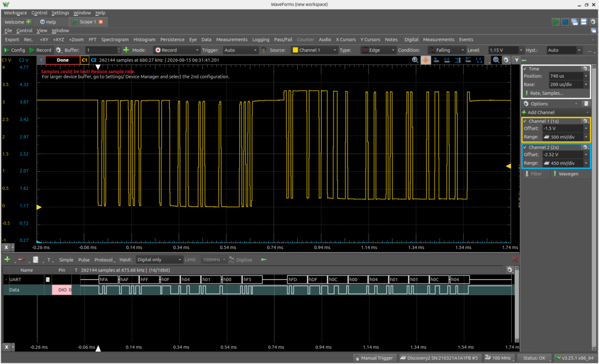Click the white trigger position marker above plot
This screenshot has height=364, width=599.
point(98,67)
